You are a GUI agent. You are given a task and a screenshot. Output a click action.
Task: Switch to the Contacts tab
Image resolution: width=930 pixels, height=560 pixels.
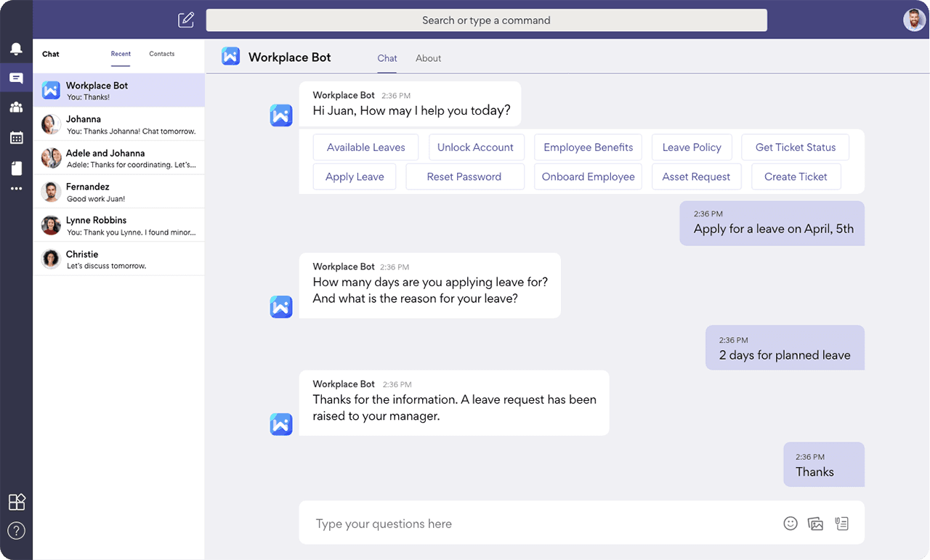(161, 54)
